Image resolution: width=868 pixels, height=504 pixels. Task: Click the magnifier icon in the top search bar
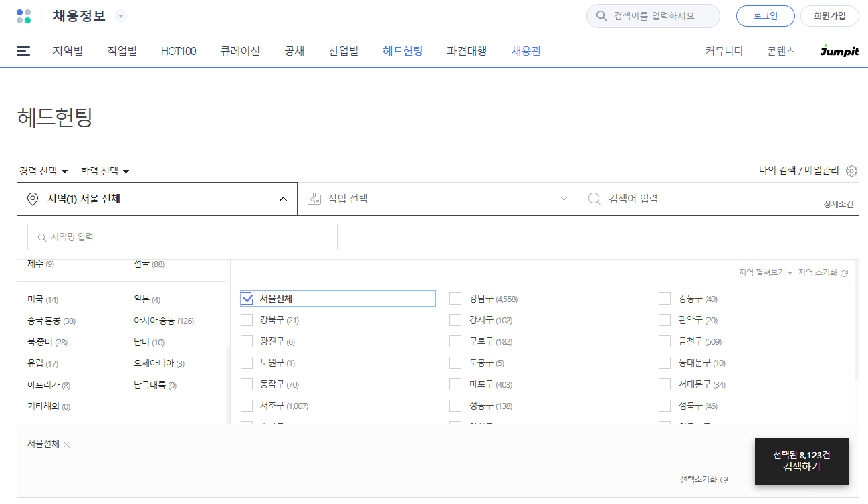tap(601, 15)
